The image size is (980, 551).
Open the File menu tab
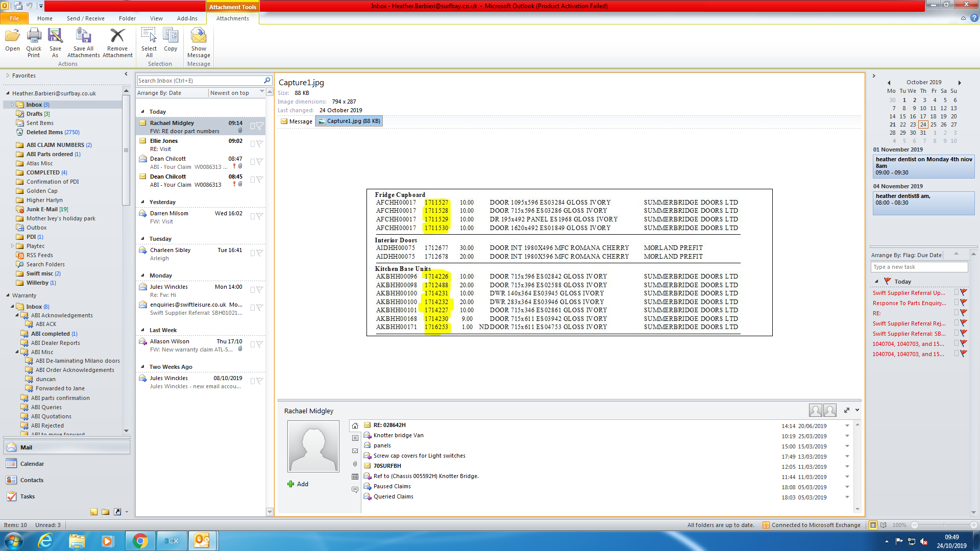14,18
